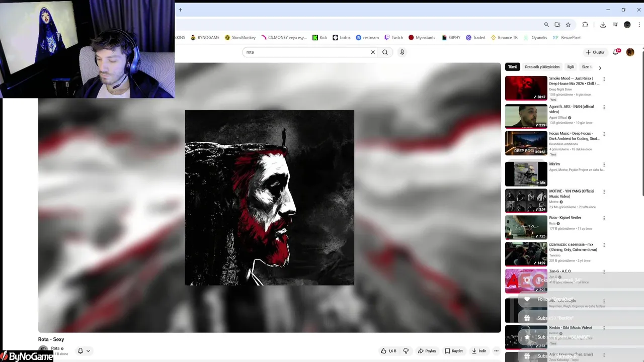Open the BYNOGAME bookmark
The width and height of the screenshot is (644, 362).
coord(205,38)
